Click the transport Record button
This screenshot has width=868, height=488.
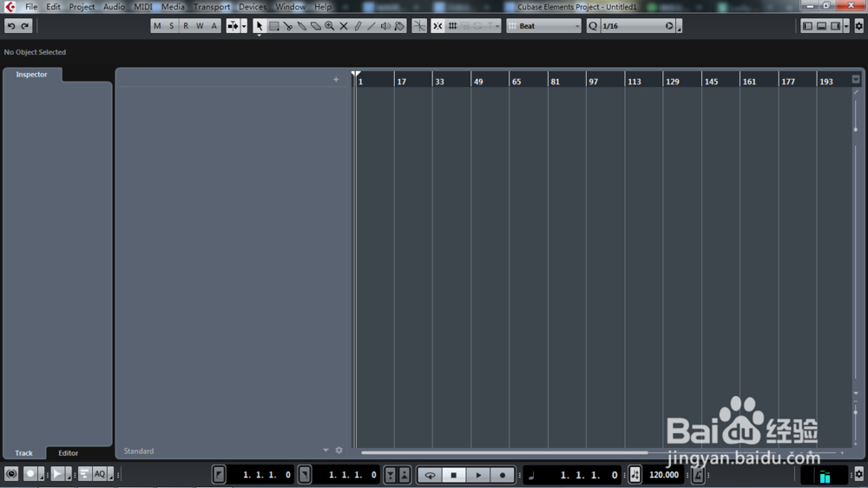(503, 475)
